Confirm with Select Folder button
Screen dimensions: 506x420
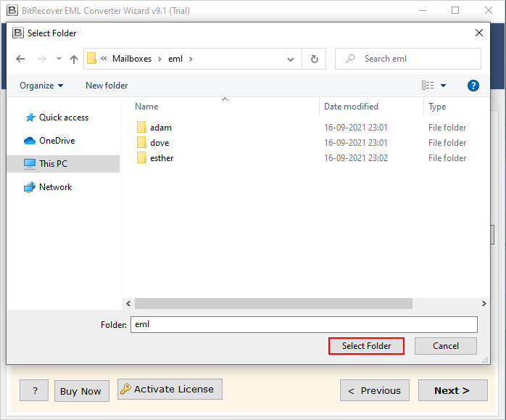click(366, 346)
